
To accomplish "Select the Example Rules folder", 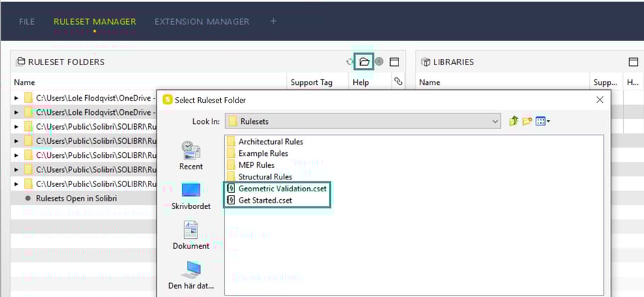I will pyautogui.click(x=258, y=153).
